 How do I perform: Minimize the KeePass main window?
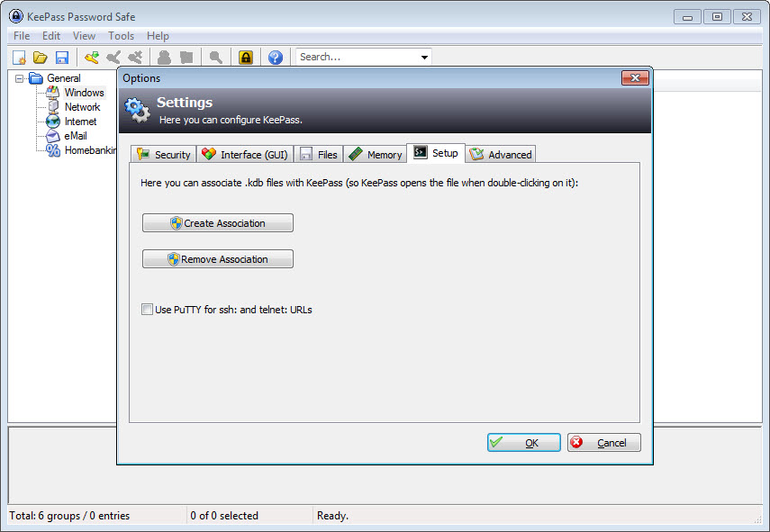(x=687, y=17)
